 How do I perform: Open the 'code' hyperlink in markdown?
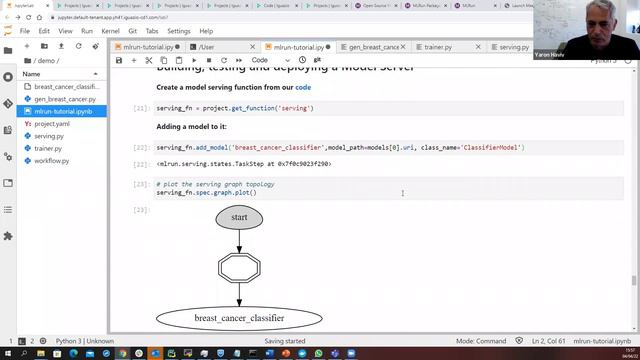click(x=303, y=87)
